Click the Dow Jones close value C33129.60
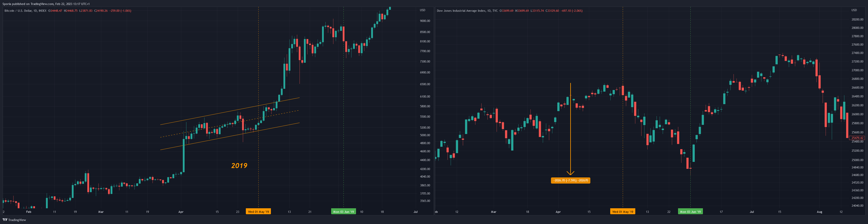 pos(552,11)
